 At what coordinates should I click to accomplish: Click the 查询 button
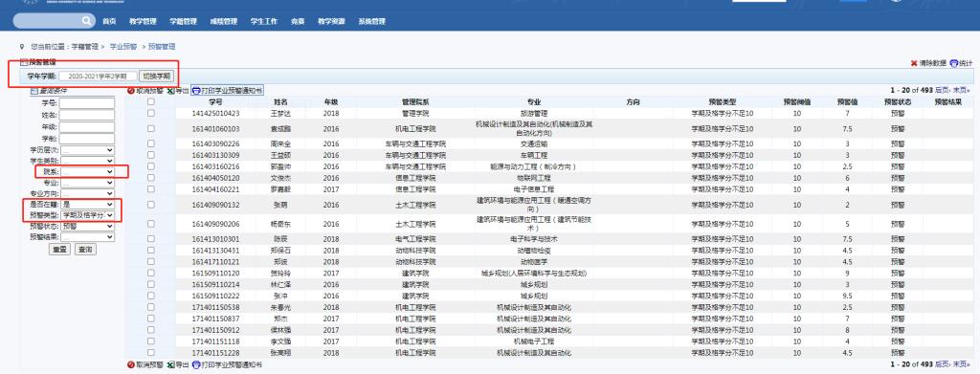tap(85, 249)
